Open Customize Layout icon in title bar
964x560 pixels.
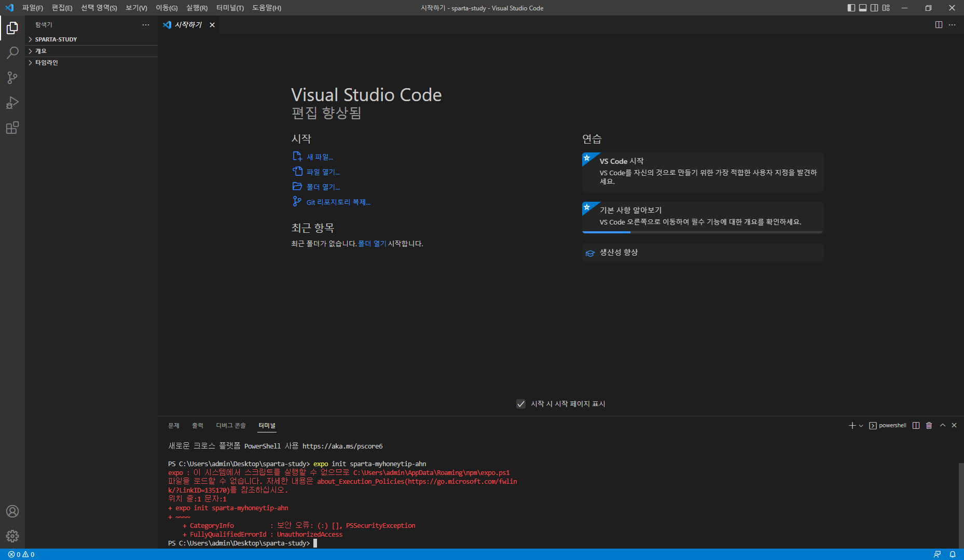pos(886,8)
